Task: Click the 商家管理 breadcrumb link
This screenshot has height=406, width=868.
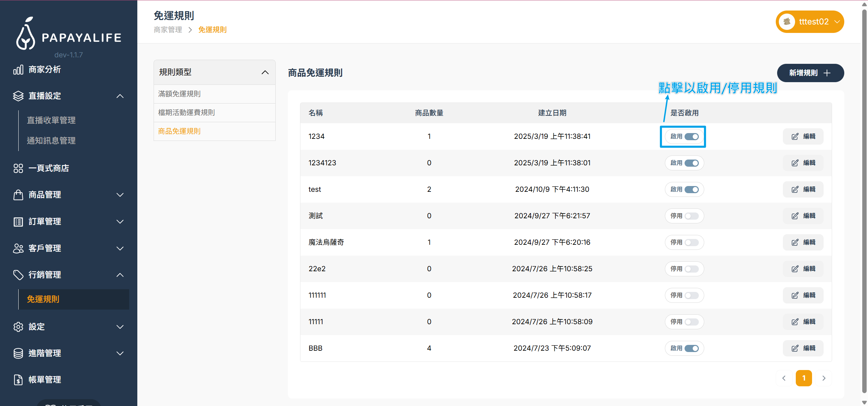Action: pyautogui.click(x=167, y=30)
